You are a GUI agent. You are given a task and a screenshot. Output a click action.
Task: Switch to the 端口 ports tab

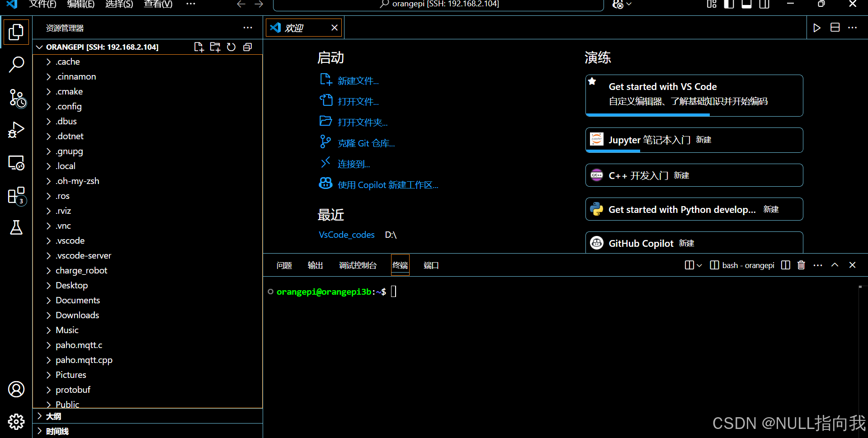(431, 265)
